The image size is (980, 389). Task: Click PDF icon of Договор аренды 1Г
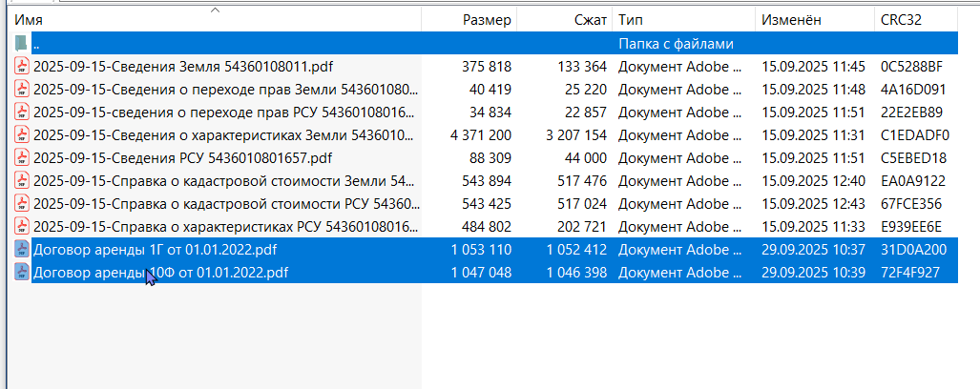pos(23,250)
